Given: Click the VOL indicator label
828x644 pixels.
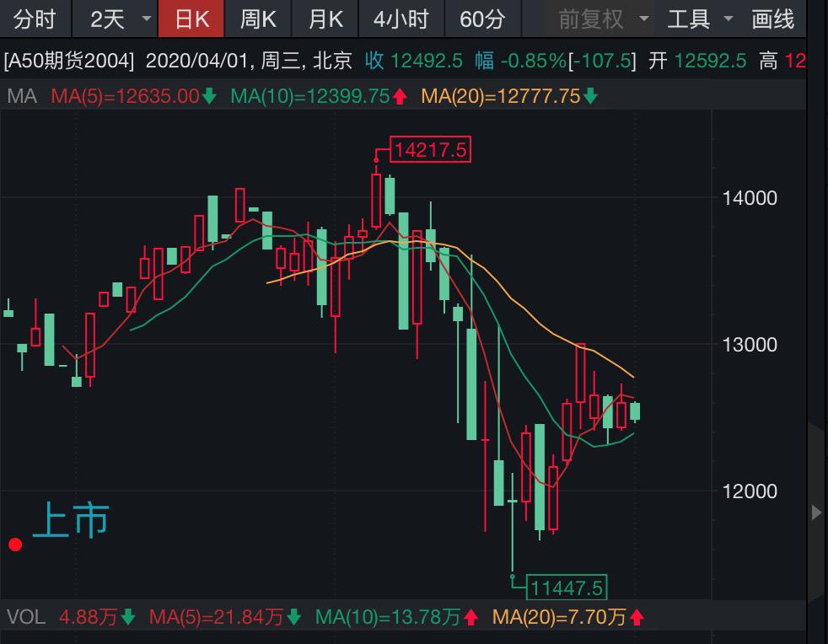Looking at the screenshot, I should (26, 616).
